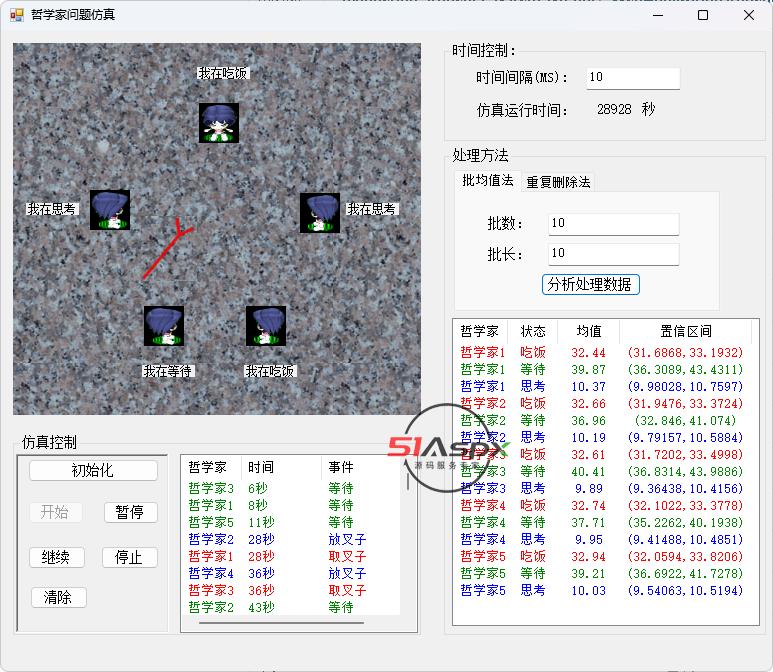Click the left philosopher avatar icon
773x672 pixels.
pos(110,210)
